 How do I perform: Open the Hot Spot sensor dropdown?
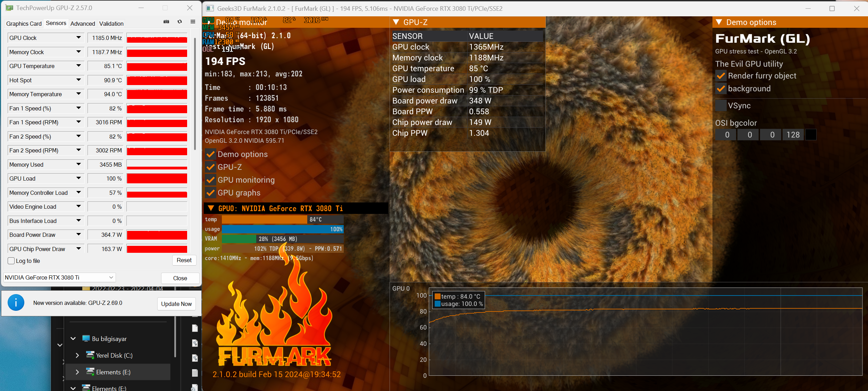point(79,80)
